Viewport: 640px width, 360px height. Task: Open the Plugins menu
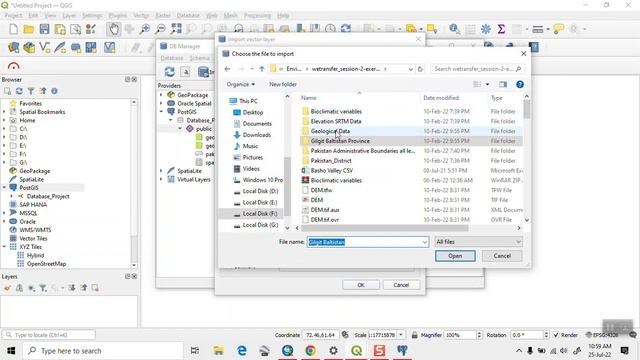[118, 16]
